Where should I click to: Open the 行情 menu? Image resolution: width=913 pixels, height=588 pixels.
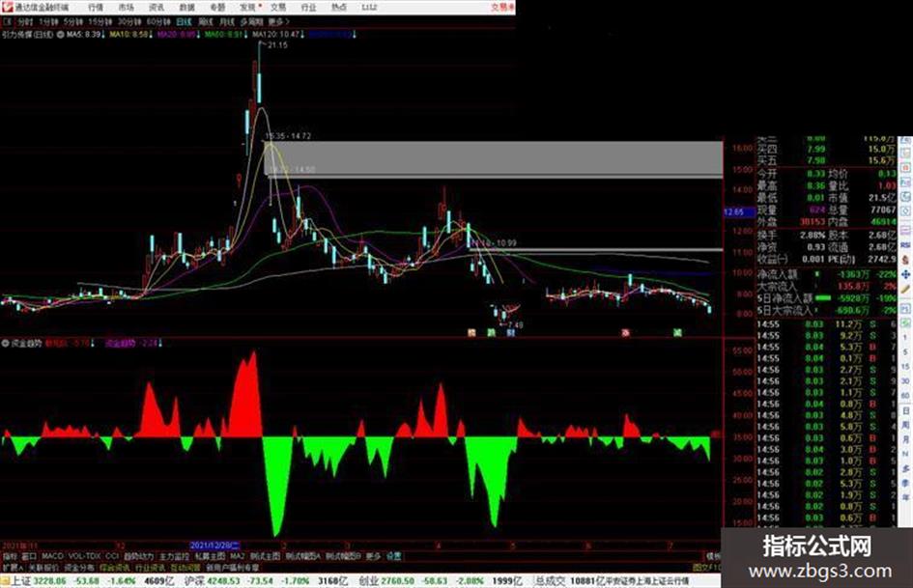[96, 7]
